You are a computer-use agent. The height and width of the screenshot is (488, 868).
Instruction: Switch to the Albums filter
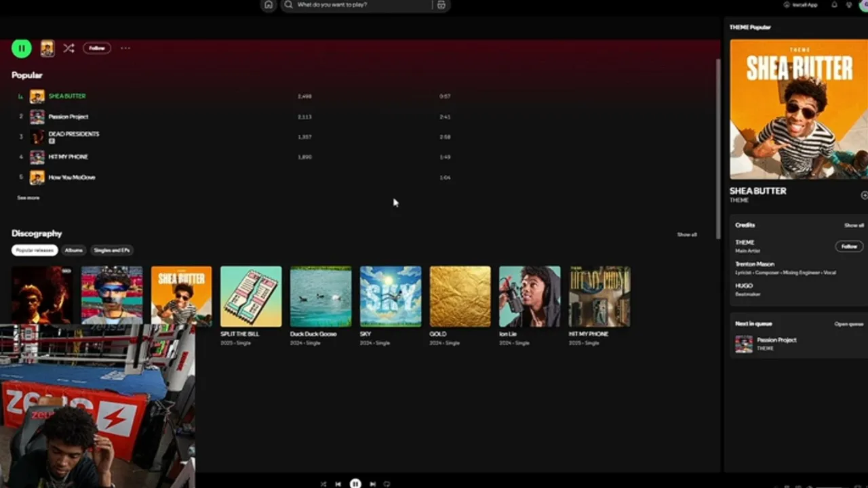[73, 250]
